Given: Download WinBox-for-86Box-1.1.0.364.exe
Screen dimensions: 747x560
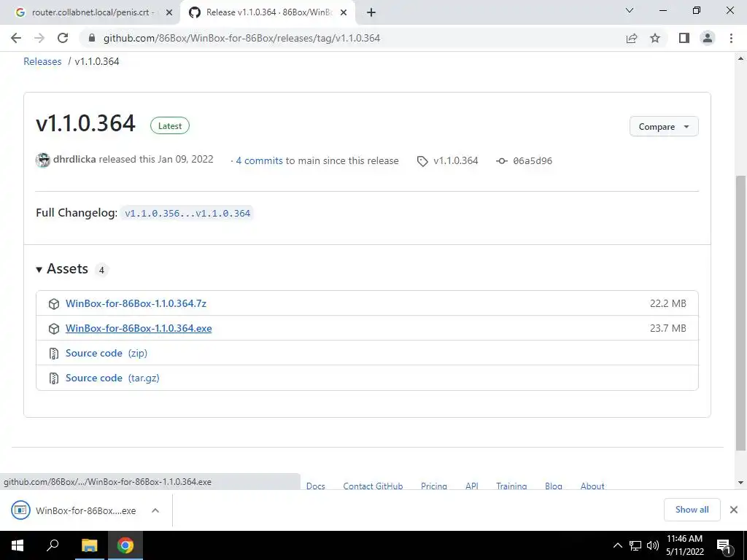Looking at the screenshot, I should 139,328.
